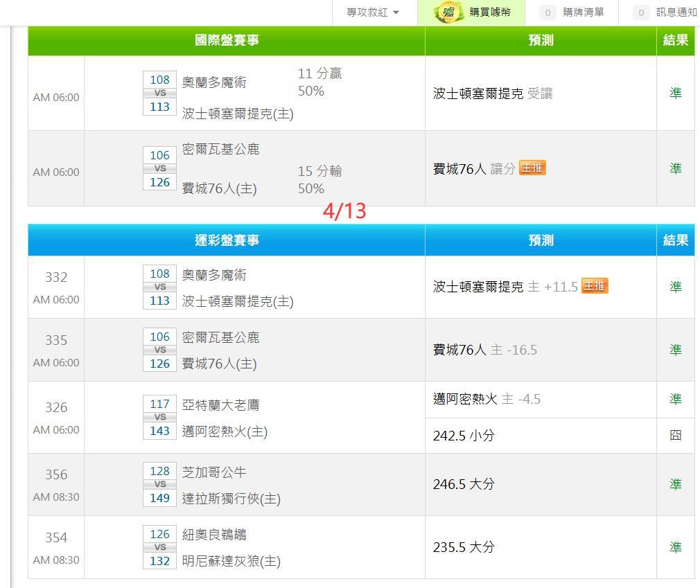Click 紐奧良鵜鶘 team name
Image resolution: width=700 pixels, height=588 pixels.
pyautogui.click(x=214, y=535)
